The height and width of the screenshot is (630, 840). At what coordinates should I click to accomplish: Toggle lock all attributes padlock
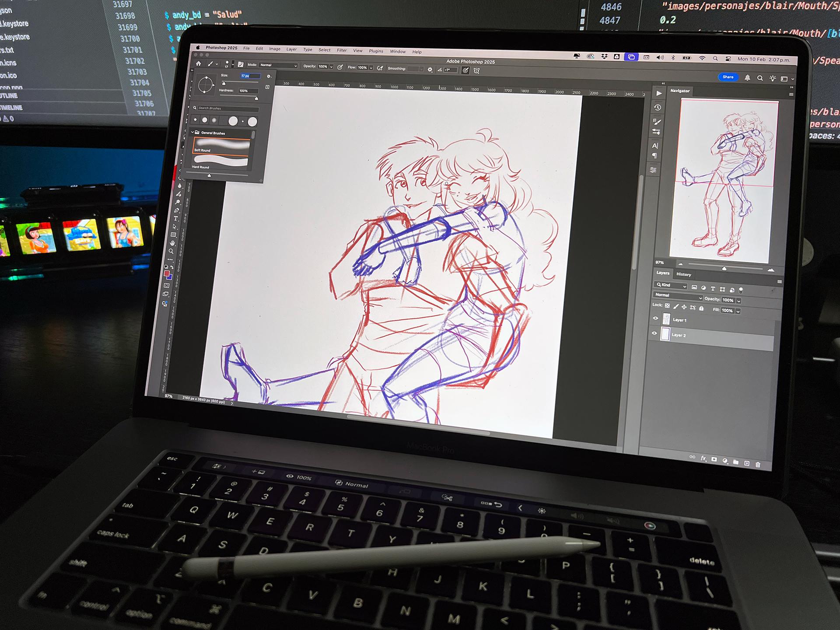[x=701, y=308]
